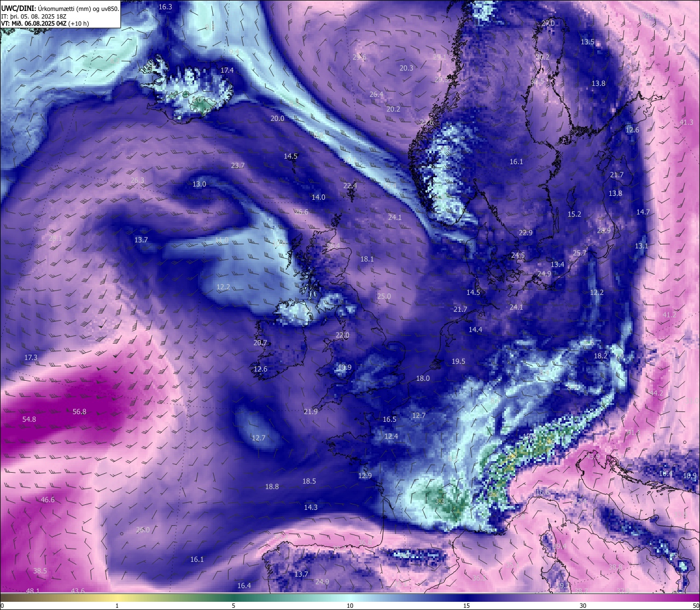Click the 22.9 value over Sweden
700x610 pixels.
(526, 233)
